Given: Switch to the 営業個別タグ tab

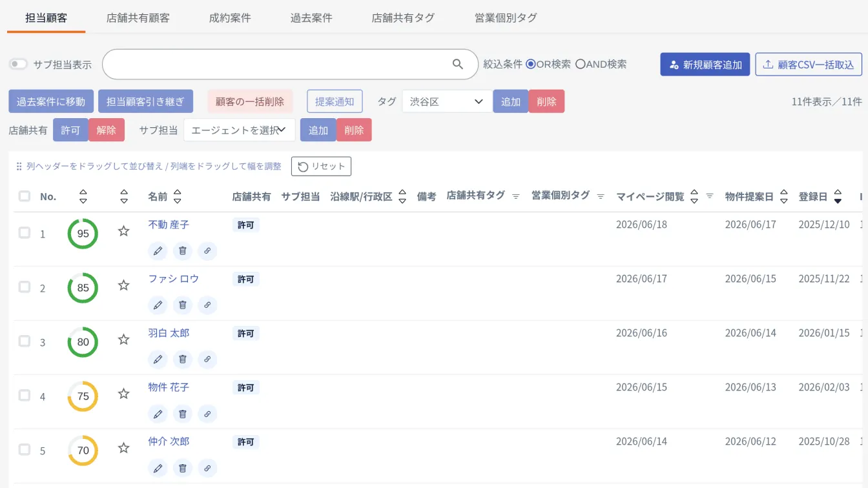Looking at the screenshot, I should point(506,18).
